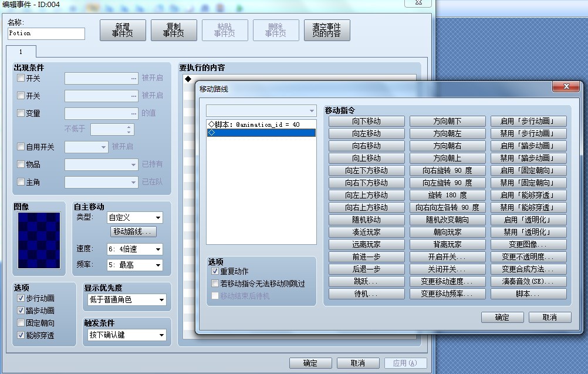588x374 pixels.
Task: Add the 前进一步 command
Action: point(367,257)
